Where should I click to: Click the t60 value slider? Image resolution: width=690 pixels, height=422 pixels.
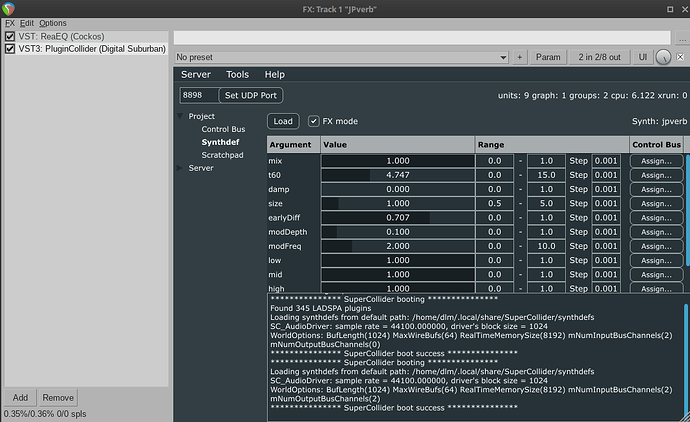pyautogui.click(x=397, y=174)
